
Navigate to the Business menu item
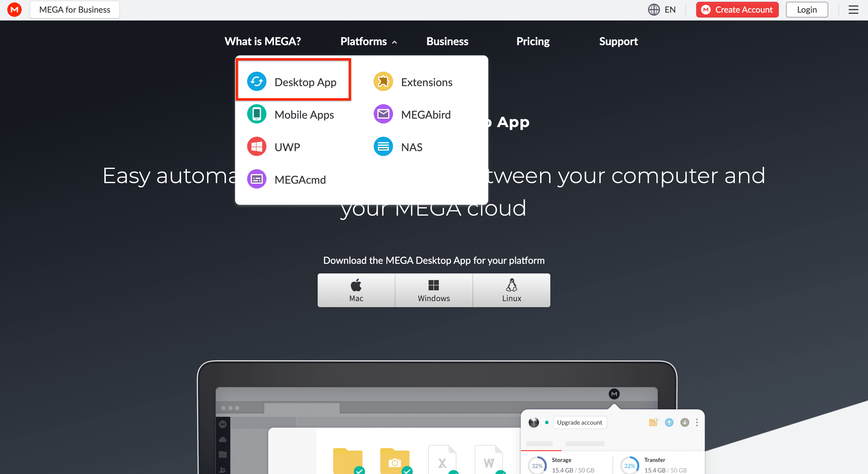click(448, 41)
